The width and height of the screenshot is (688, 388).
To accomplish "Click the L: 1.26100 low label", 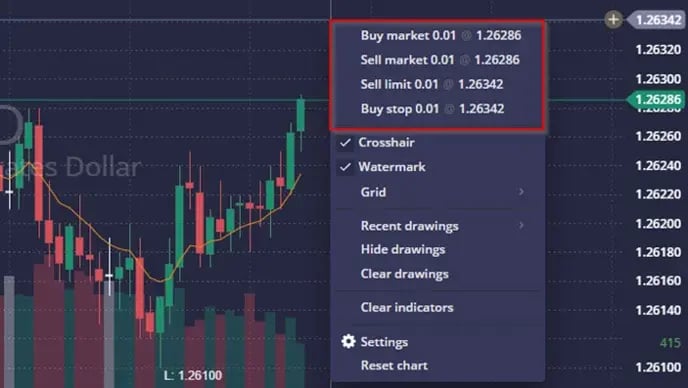I will [193, 375].
